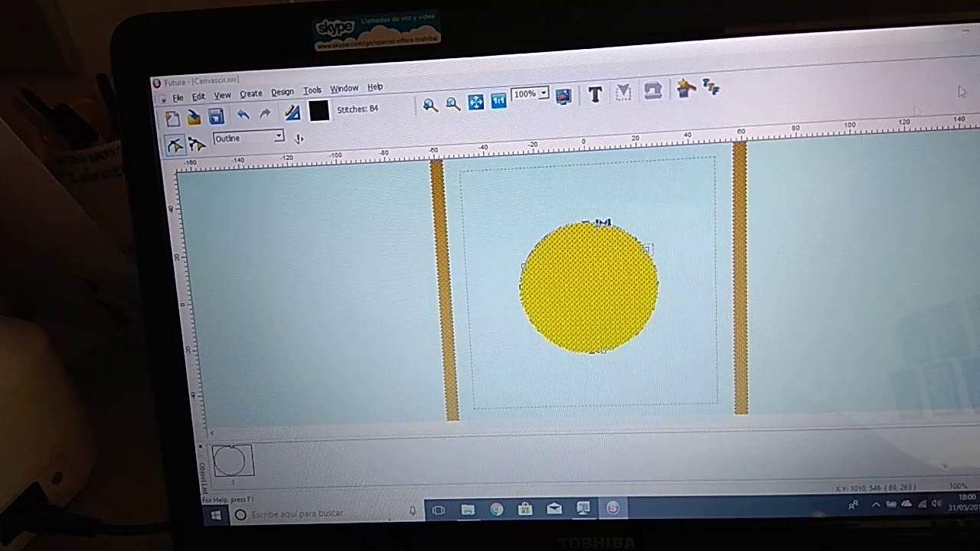
Task: Click the ruler and pencil tool icon
Action: (292, 112)
